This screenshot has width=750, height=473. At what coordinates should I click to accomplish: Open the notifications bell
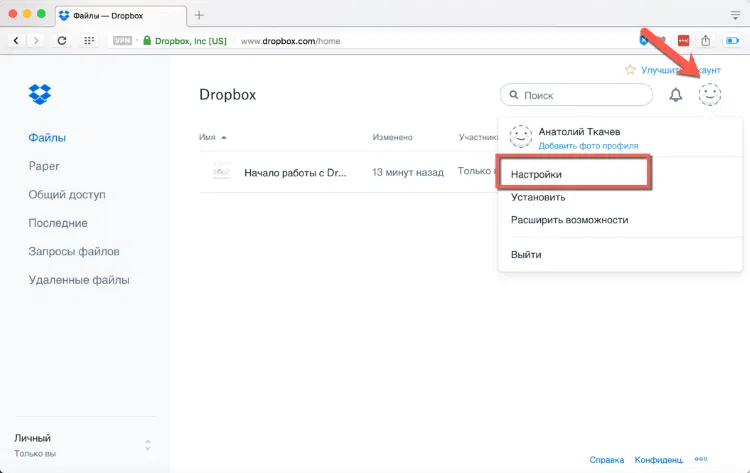[675, 95]
